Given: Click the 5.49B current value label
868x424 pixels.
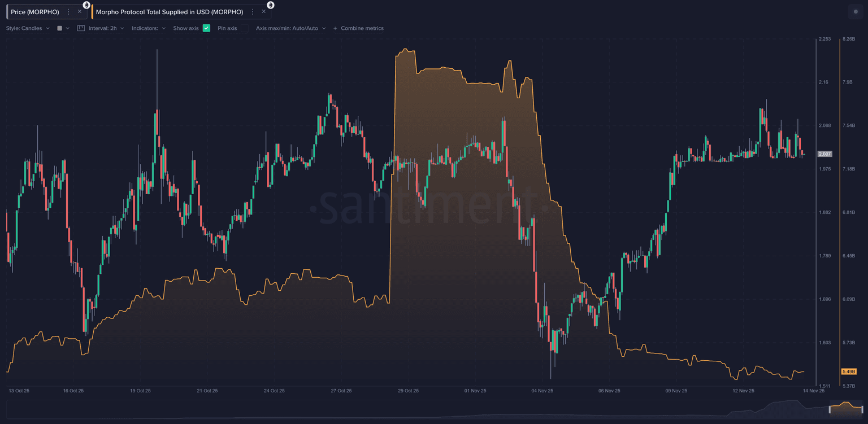Looking at the screenshot, I should point(848,371).
